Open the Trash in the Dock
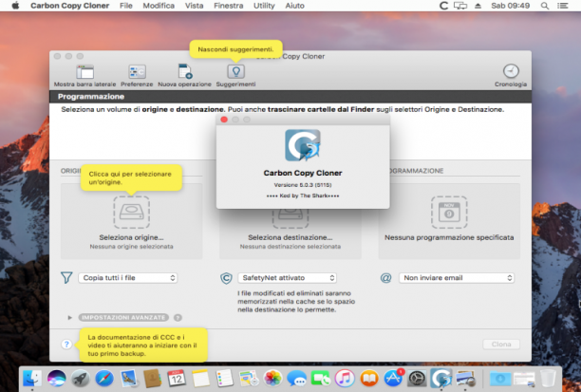 [548, 379]
